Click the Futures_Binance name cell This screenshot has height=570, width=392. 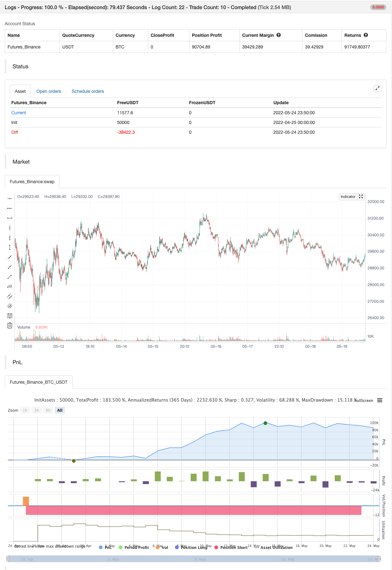click(x=24, y=47)
